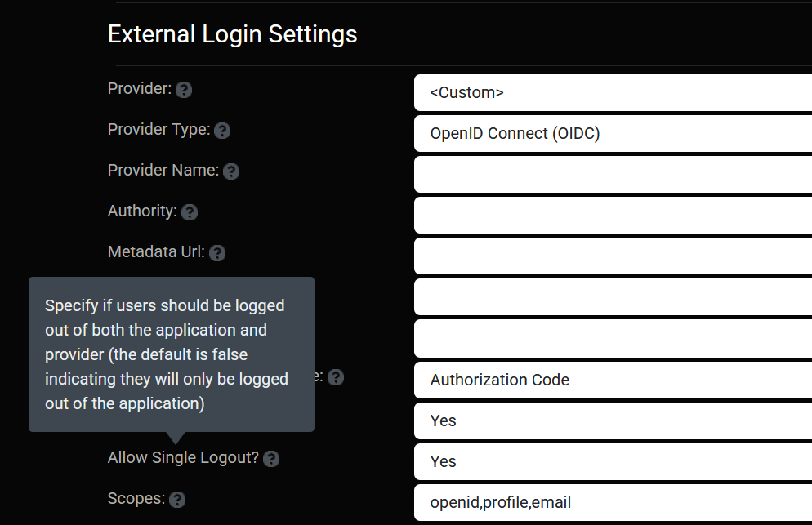Edit the Scopes field containing openid,profile,email
The height and width of the screenshot is (525, 812).
(613, 502)
